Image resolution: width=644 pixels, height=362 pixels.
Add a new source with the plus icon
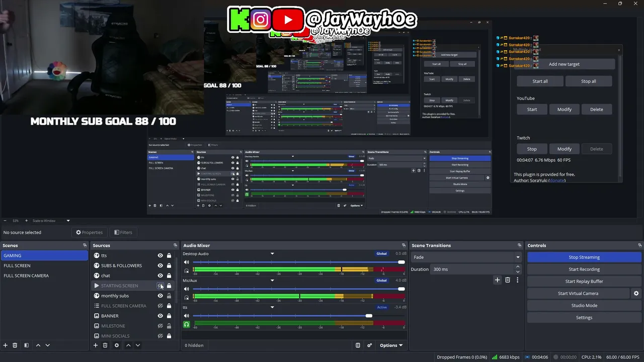click(96, 345)
